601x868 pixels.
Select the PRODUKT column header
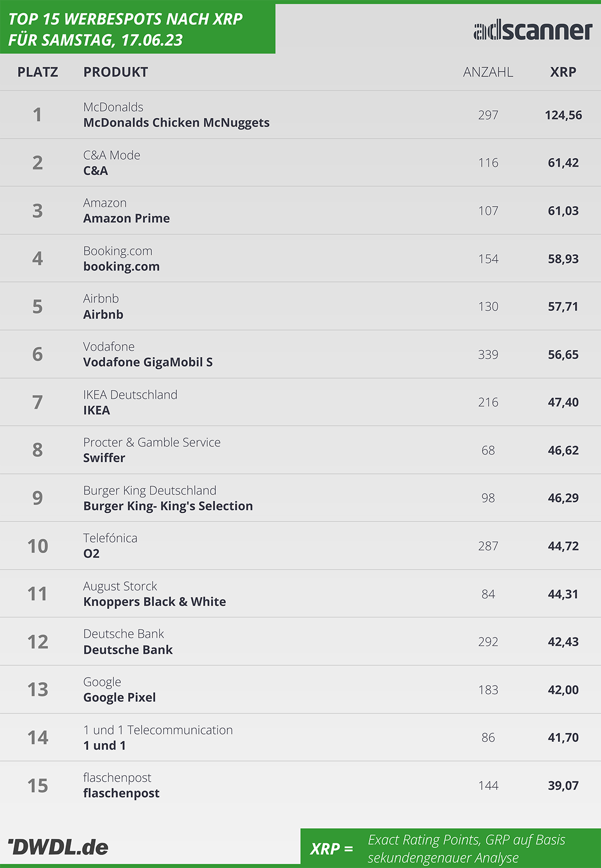[116, 72]
